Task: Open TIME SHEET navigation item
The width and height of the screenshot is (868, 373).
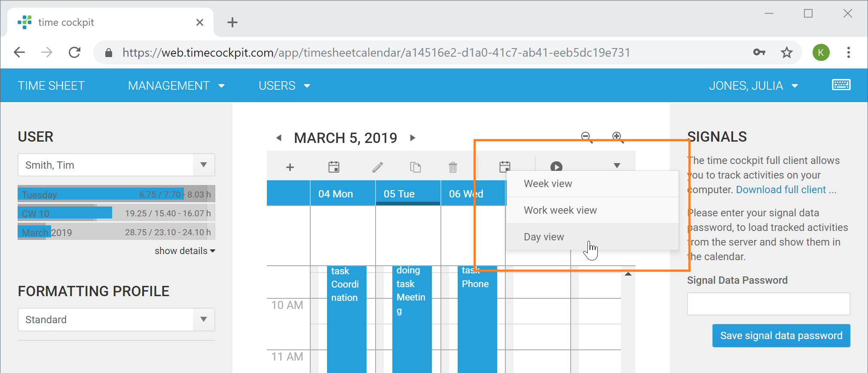Action: tap(51, 85)
